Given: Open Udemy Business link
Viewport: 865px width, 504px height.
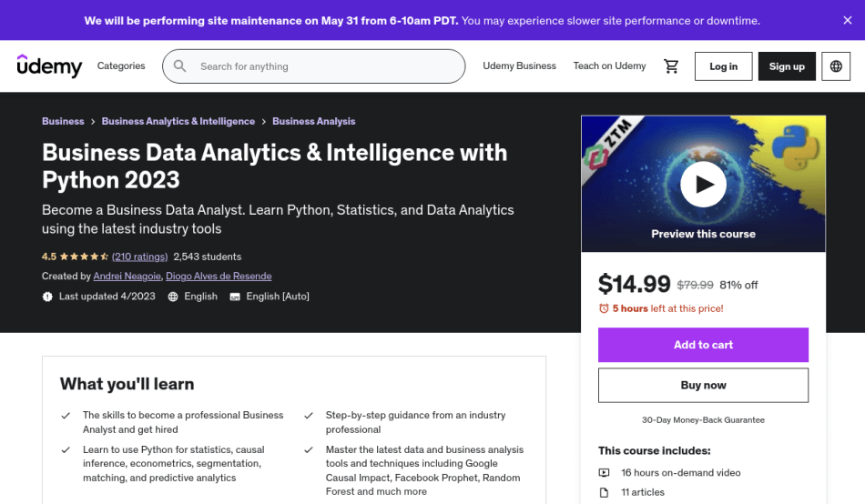Looking at the screenshot, I should coord(519,66).
